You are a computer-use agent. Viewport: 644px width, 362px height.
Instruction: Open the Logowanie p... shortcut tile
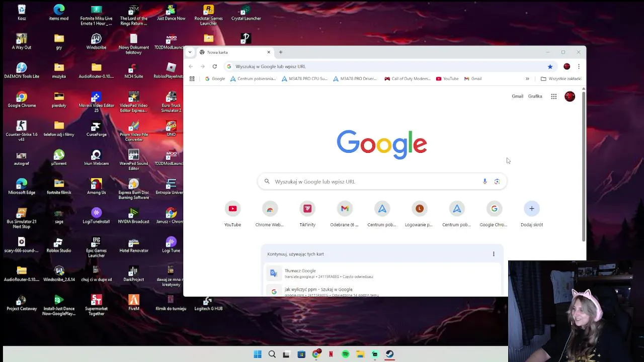point(419,215)
